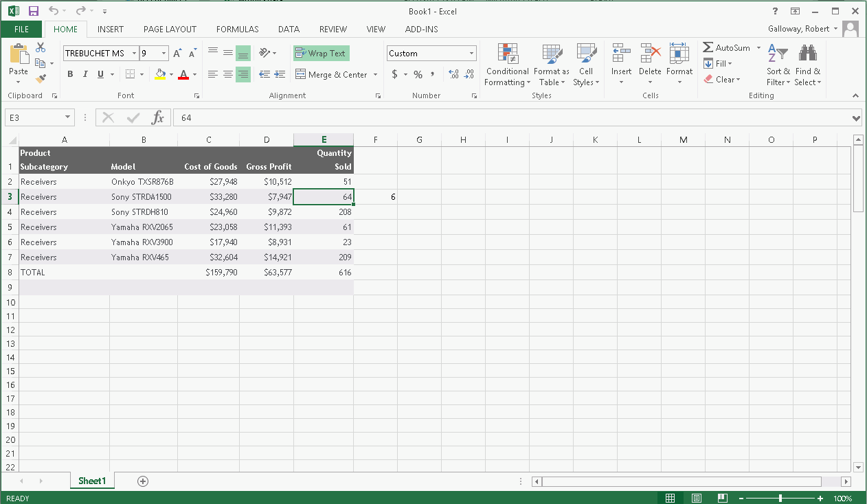Toggle Center horizontal alignment

coord(228,74)
